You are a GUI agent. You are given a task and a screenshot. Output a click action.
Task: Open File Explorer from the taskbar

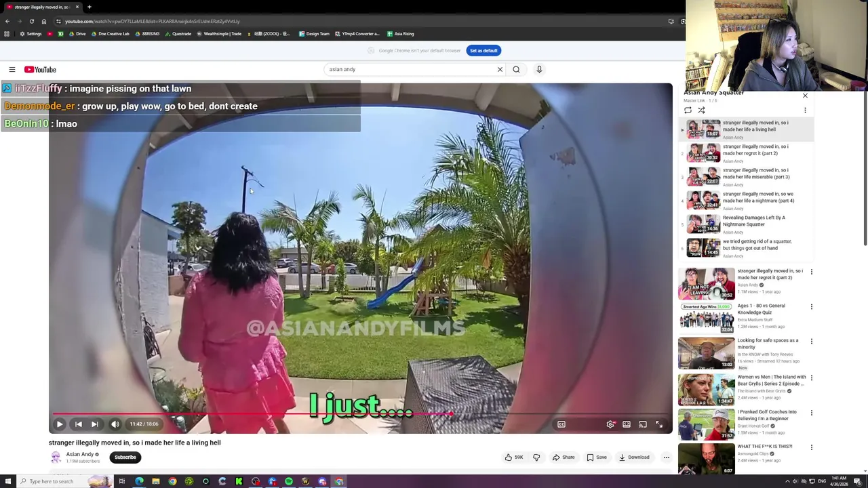(156, 481)
